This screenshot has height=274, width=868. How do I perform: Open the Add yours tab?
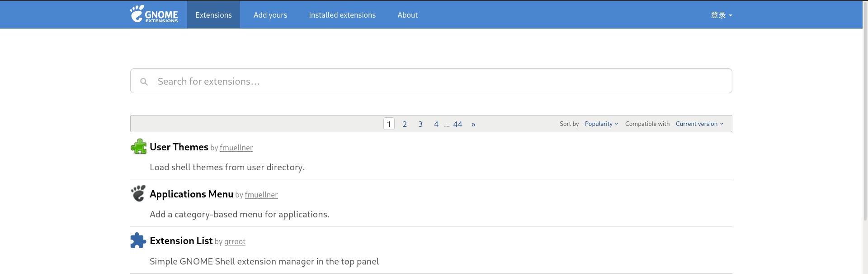(270, 15)
